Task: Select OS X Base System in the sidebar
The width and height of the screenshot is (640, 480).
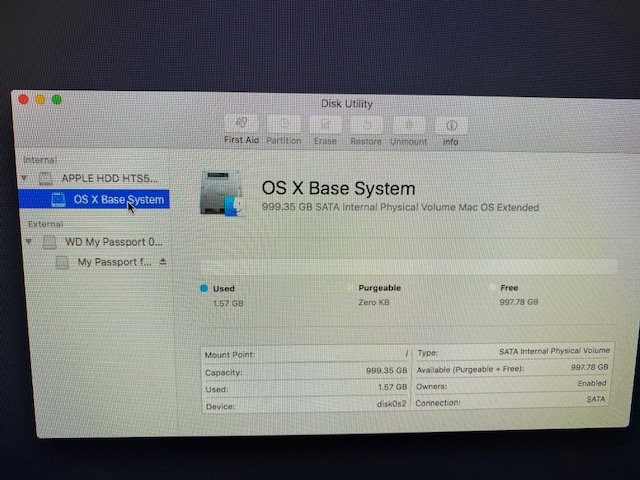Action: click(x=94, y=199)
